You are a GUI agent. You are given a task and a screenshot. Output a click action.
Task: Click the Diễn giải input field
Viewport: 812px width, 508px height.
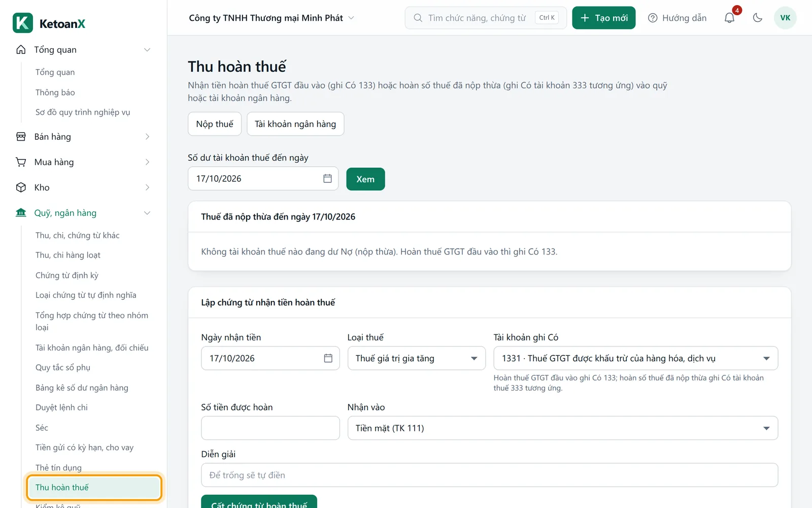coord(490,475)
